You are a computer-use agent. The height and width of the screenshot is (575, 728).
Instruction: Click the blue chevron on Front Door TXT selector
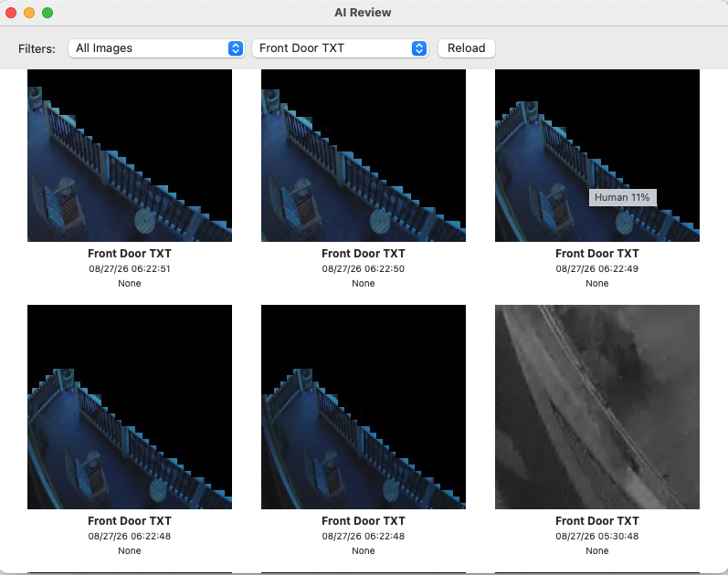click(x=419, y=48)
